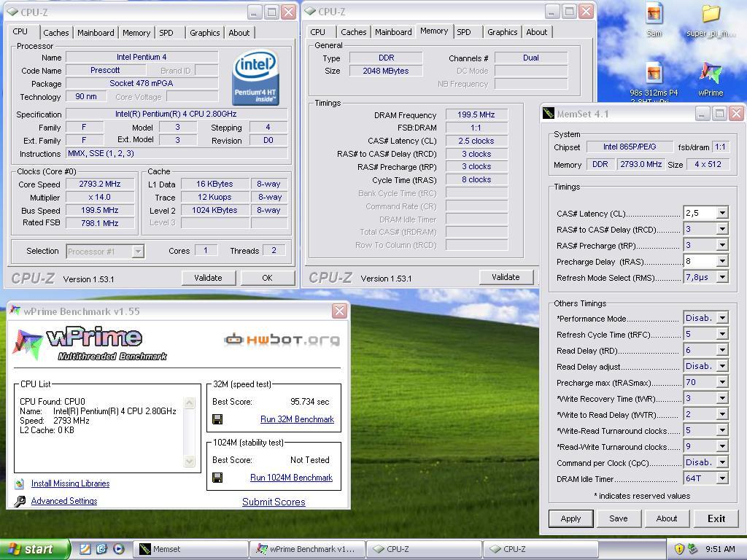Open About tab in right CPU-Z window
This screenshot has width=747, height=560.
536,32
